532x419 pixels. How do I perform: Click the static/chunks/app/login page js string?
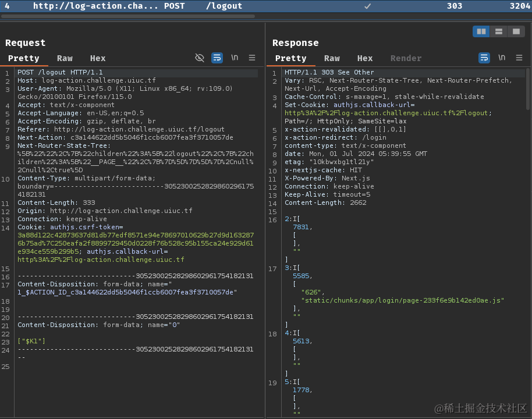click(403, 300)
